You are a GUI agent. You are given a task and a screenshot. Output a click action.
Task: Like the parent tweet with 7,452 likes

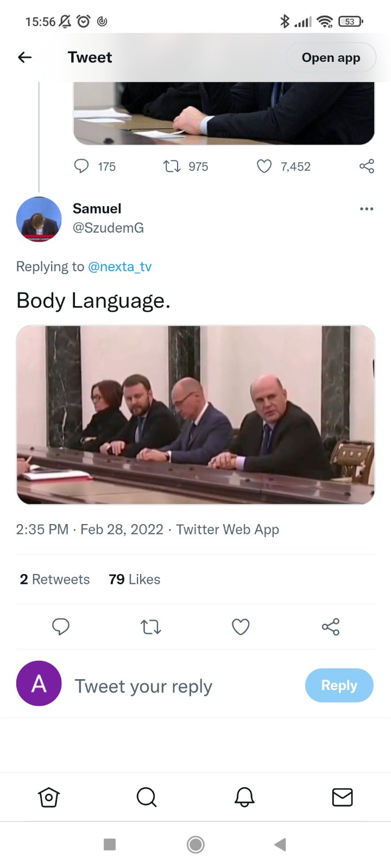[264, 166]
